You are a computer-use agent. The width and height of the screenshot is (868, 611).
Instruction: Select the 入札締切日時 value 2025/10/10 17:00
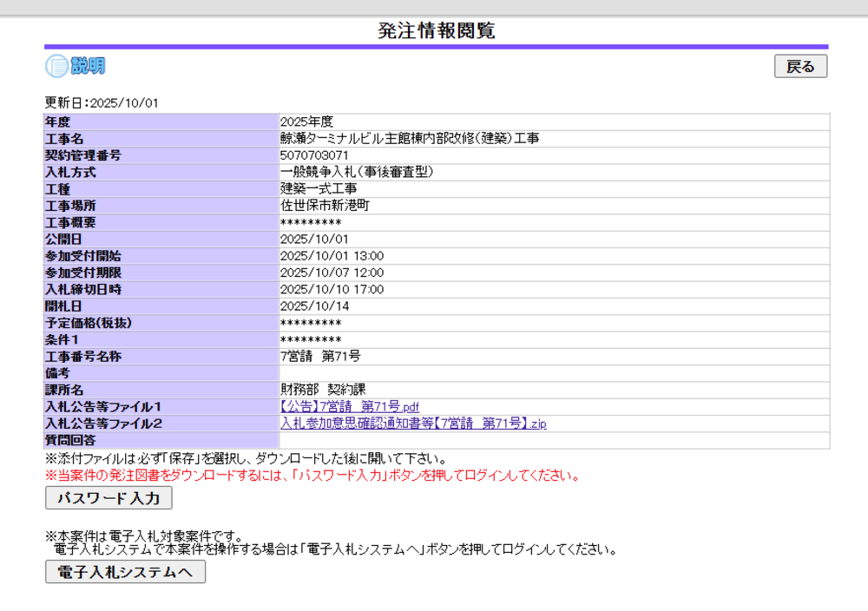332,289
